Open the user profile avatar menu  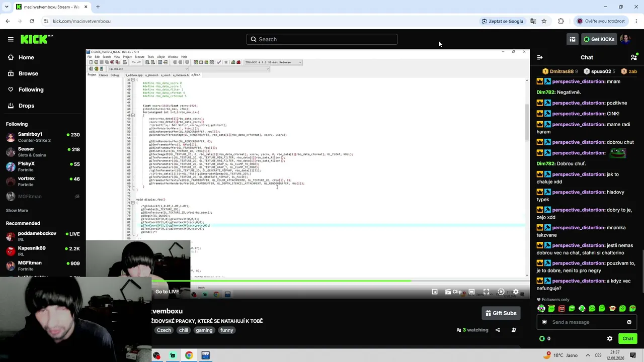pos(625,39)
